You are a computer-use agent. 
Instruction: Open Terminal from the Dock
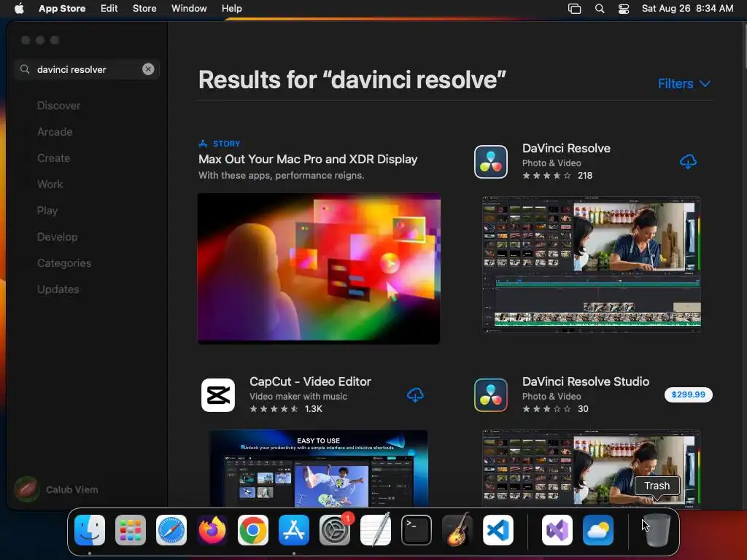pos(417,530)
